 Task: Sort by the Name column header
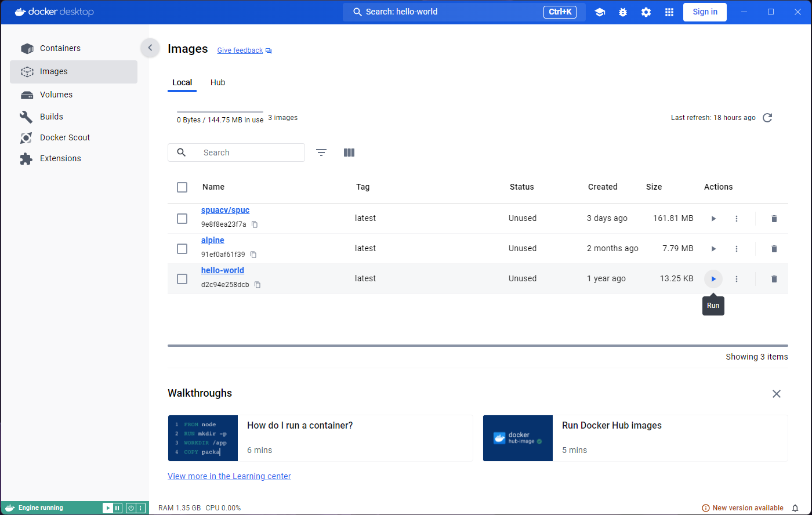(213, 187)
